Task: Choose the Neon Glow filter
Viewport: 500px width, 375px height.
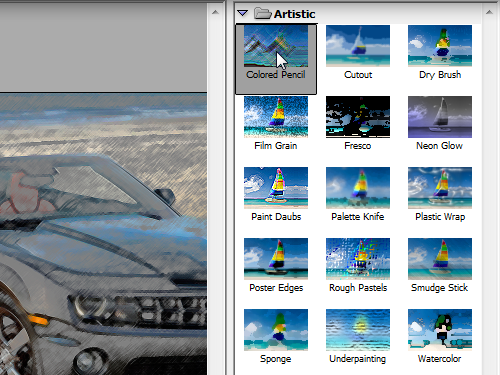Action: (x=440, y=117)
